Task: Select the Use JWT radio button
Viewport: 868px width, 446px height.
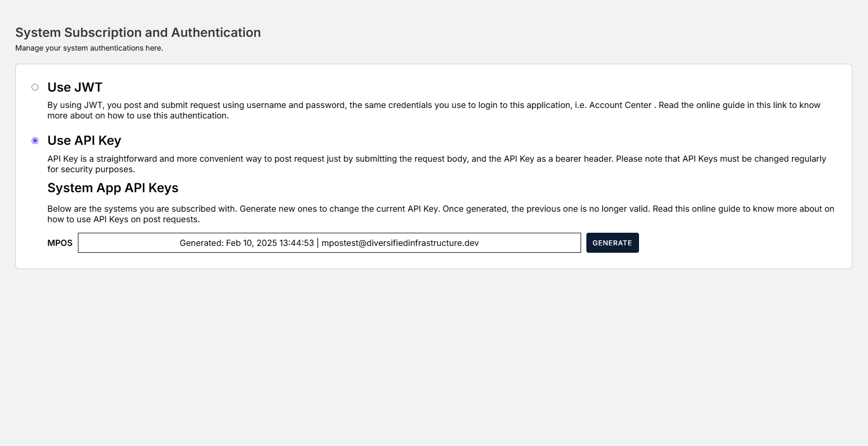Action: (x=35, y=87)
